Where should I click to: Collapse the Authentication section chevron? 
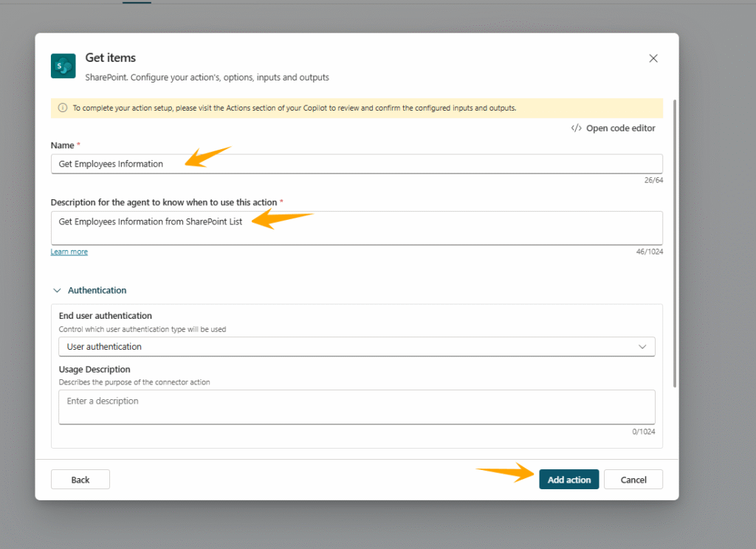[57, 291]
